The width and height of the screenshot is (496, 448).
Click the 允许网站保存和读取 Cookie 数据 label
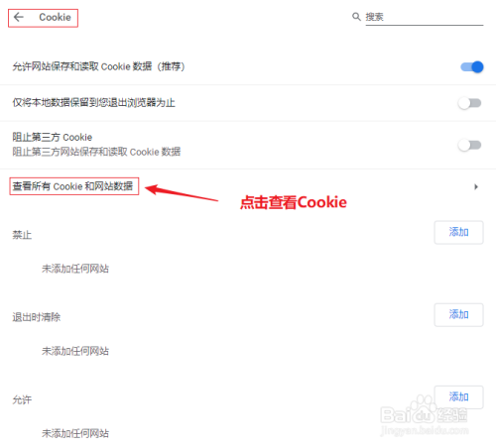(x=98, y=66)
